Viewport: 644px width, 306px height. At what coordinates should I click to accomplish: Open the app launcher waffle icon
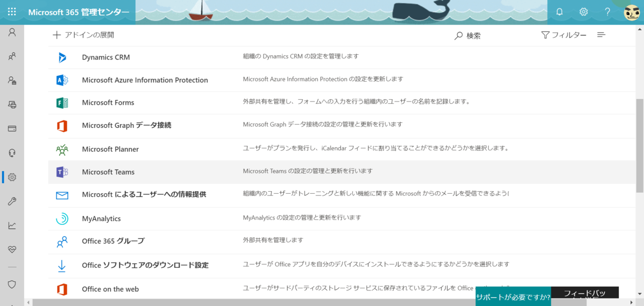(12, 11)
